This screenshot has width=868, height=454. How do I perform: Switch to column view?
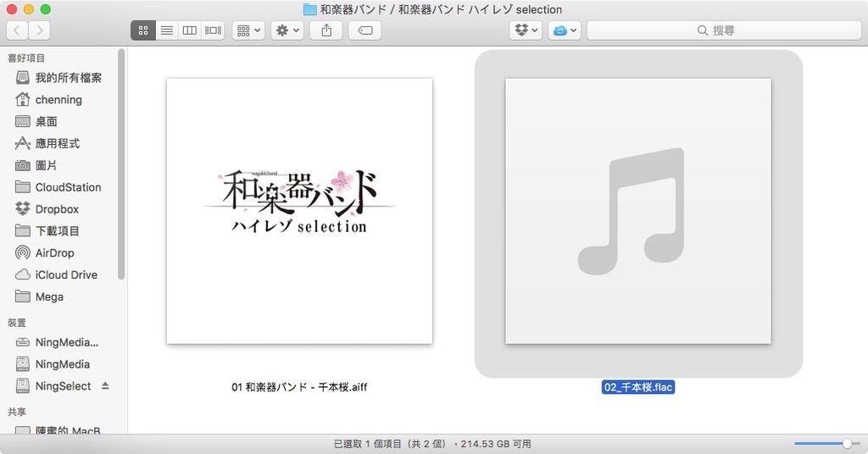(x=189, y=30)
